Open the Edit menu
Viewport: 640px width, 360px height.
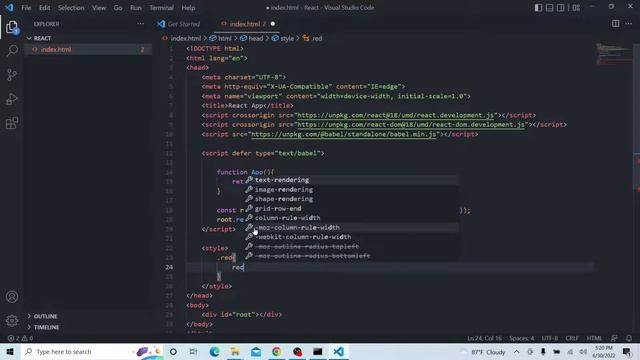click(x=44, y=8)
